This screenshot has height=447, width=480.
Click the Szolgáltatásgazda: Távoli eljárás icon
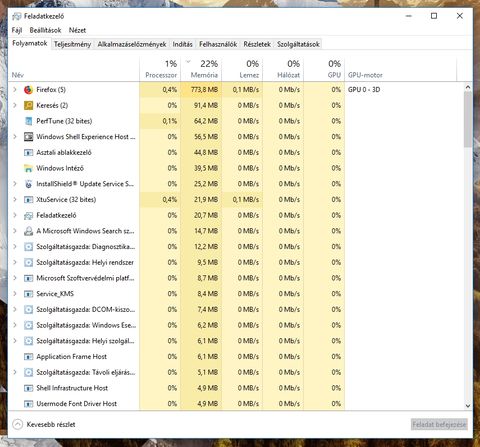point(28,372)
